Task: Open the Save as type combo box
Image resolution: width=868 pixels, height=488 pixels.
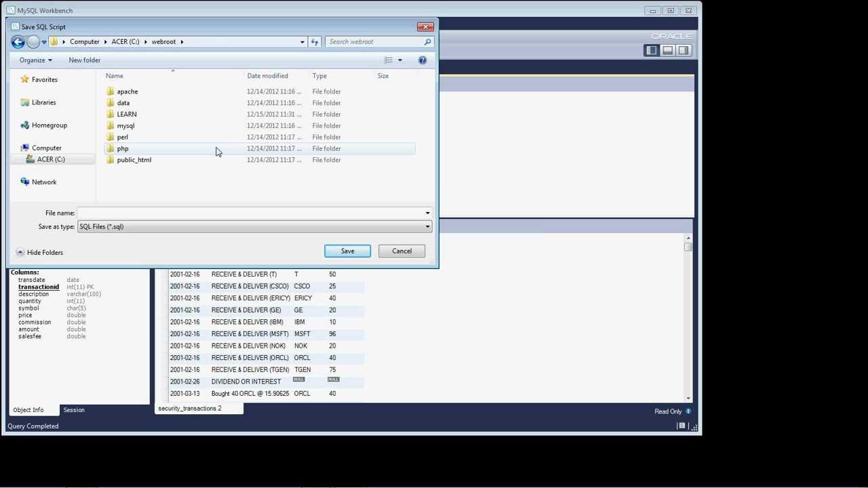Action: coord(254,226)
